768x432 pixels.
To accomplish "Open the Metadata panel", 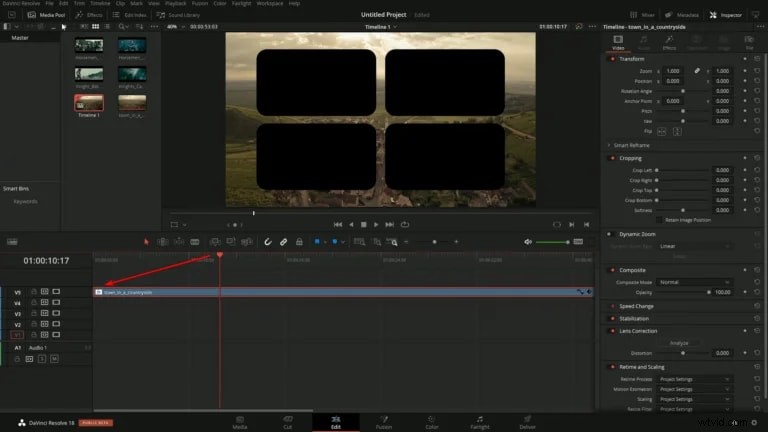I will pos(682,15).
